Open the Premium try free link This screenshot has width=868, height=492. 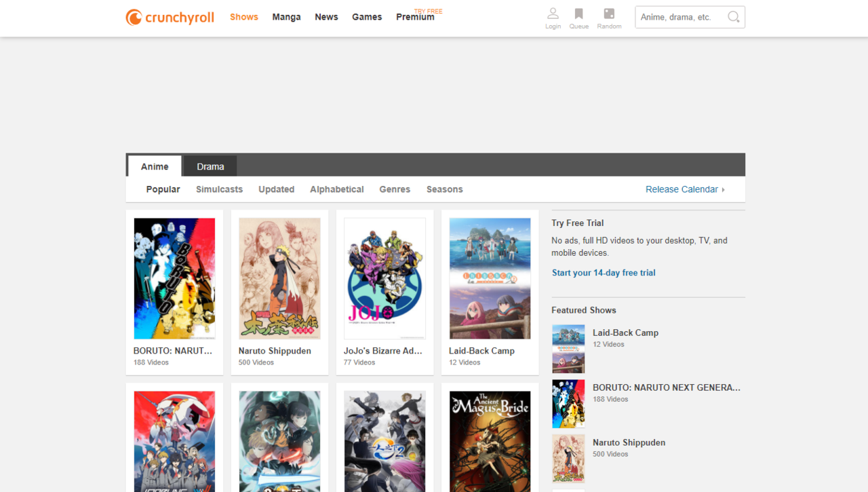click(x=418, y=16)
